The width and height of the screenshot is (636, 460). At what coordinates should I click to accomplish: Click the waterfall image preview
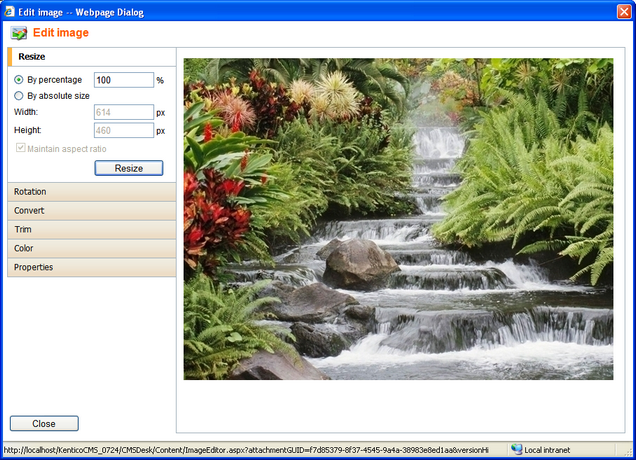(x=398, y=218)
